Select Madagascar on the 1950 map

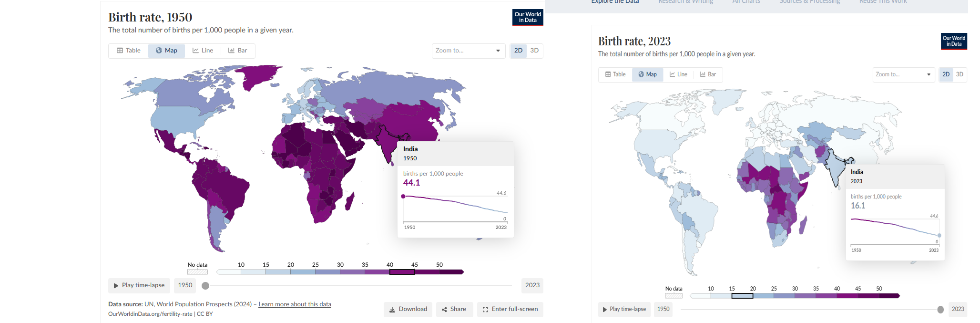tap(349, 201)
